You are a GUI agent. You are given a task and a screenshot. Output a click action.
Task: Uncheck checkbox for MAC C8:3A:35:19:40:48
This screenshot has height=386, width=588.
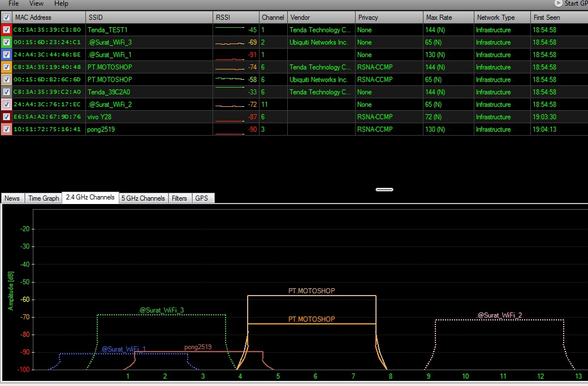click(x=6, y=67)
